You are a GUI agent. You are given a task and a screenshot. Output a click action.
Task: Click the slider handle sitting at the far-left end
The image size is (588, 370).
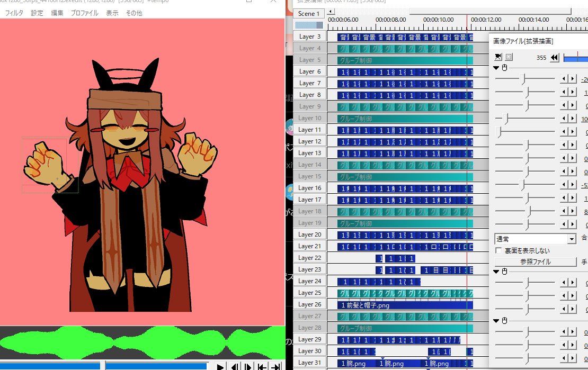[x=499, y=132]
